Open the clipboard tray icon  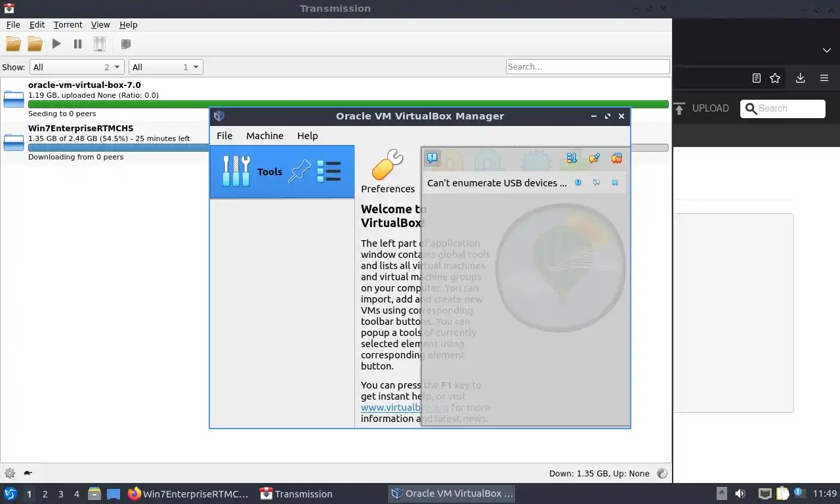click(x=782, y=493)
